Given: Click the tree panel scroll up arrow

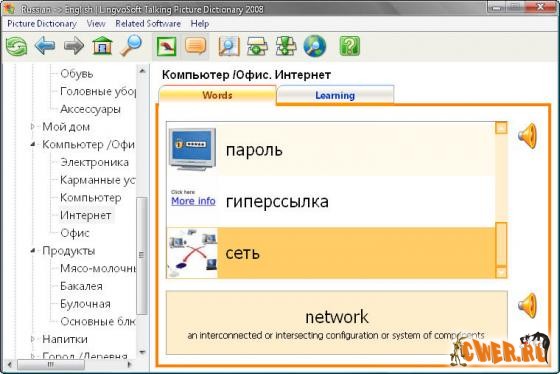Looking at the screenshot, I should [x=142, y=71].
